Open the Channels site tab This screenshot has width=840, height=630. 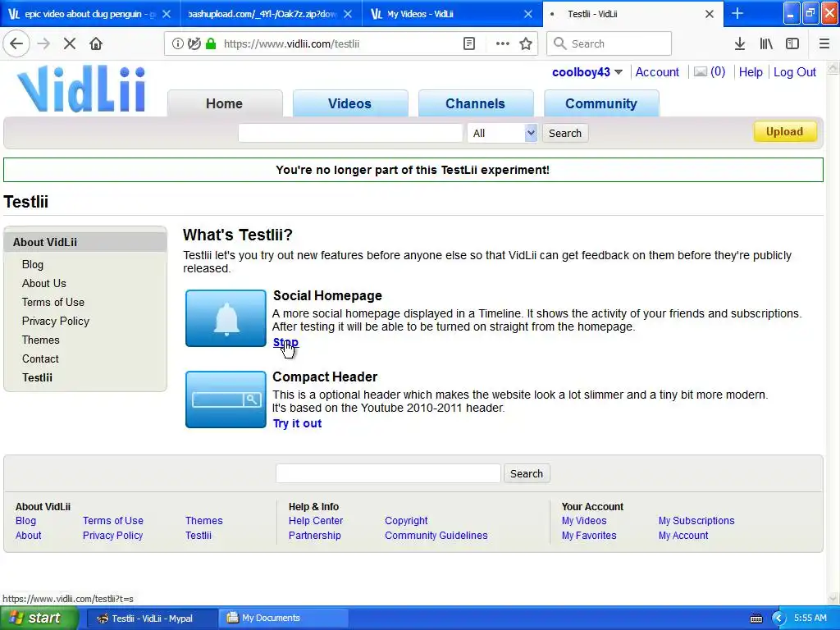[476, 103]
